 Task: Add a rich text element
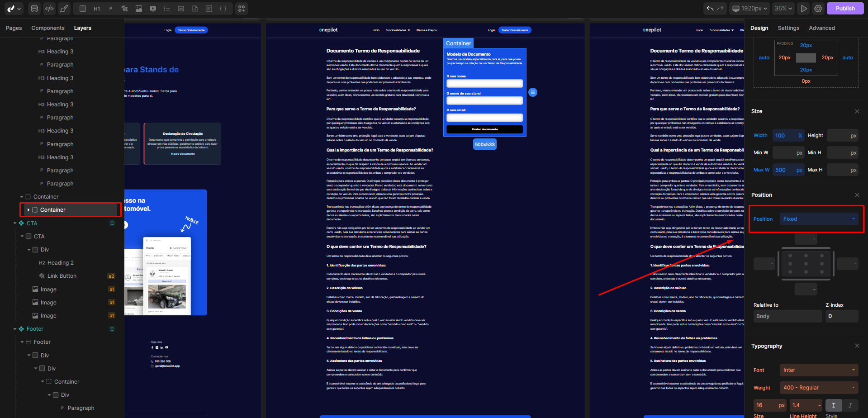(209, 9)
